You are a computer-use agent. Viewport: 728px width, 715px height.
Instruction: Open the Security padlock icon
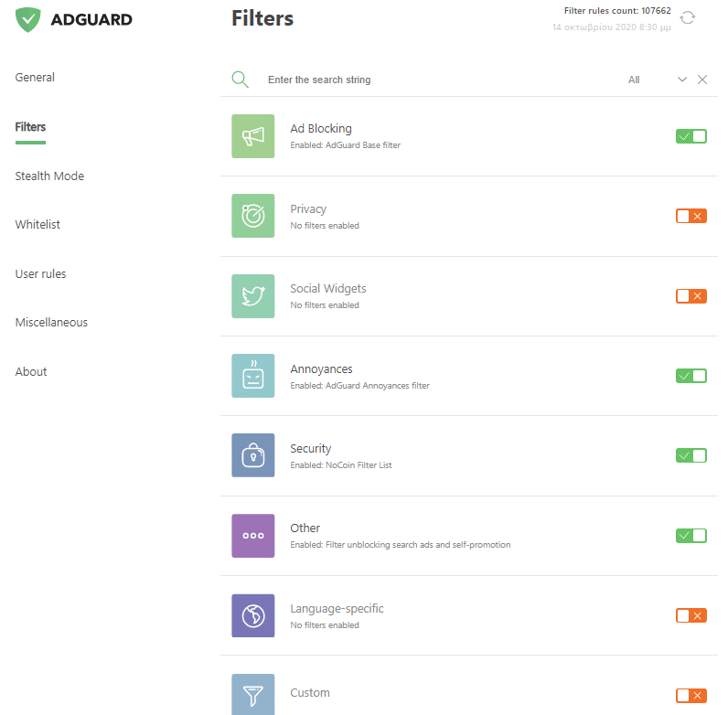coord(253,455)
